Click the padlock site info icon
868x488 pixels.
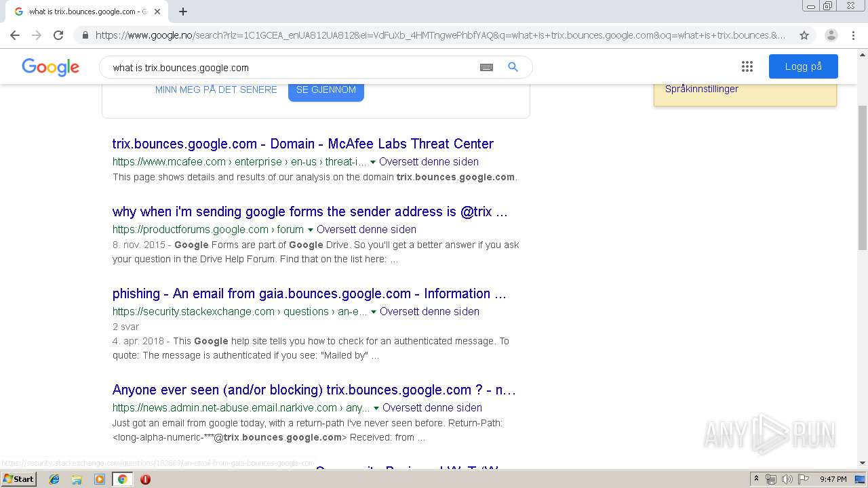point(85,35)
